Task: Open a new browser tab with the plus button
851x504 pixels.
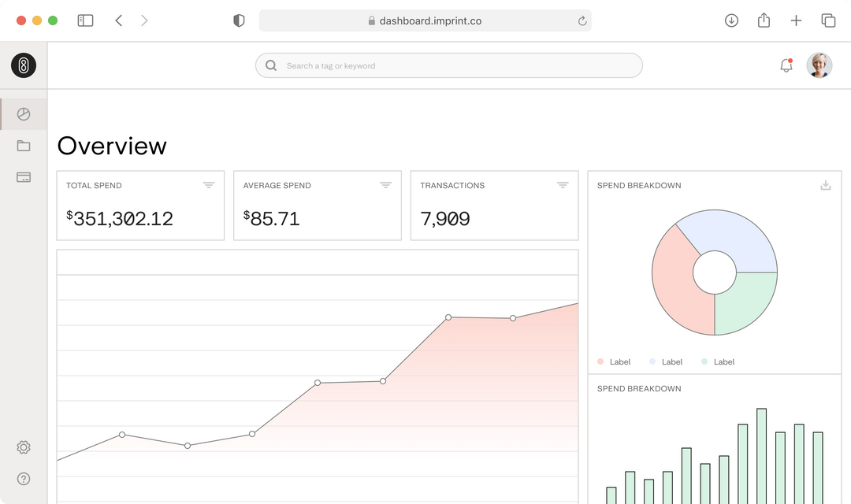Action: [796, 20]
